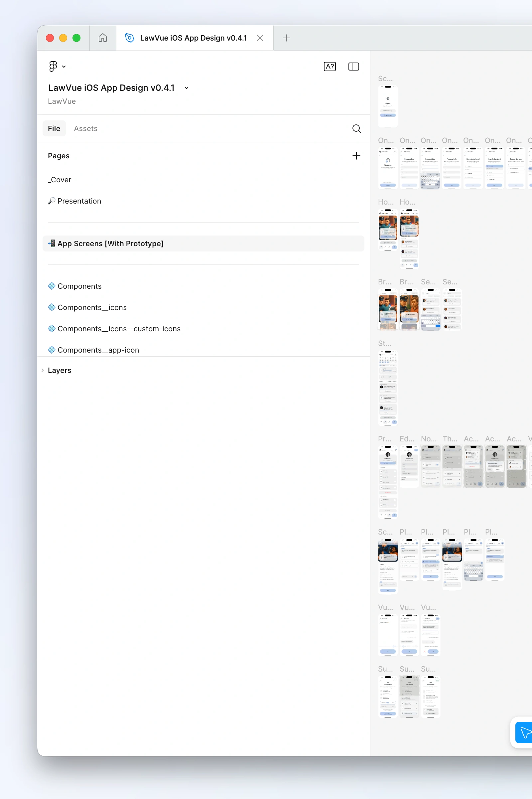This screenshot has width=532, height=799.
Task: Select the App Screens [With Prototype] page
Action: [x=110, y=243]
